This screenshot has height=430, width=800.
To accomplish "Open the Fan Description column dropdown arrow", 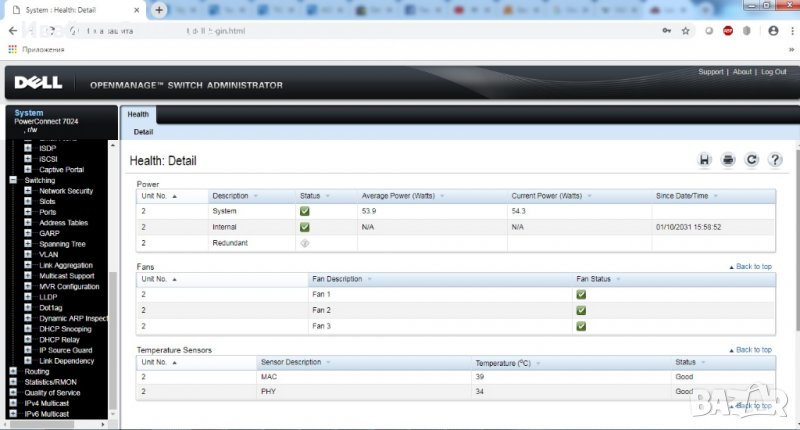I will 368,279.
